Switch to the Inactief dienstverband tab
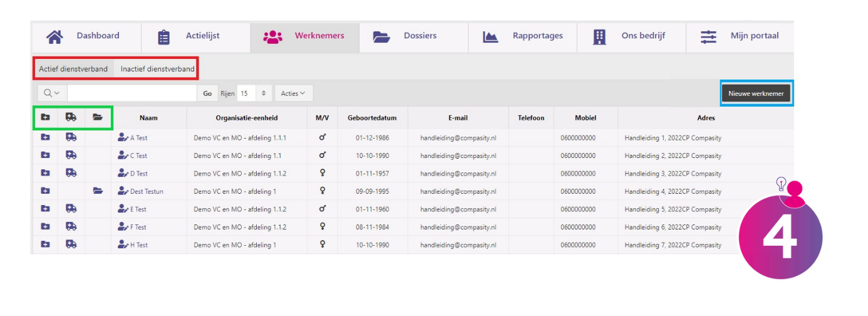The width and height of the screenshot is (868, 316). pyautogui.click(x=157, y=69)
